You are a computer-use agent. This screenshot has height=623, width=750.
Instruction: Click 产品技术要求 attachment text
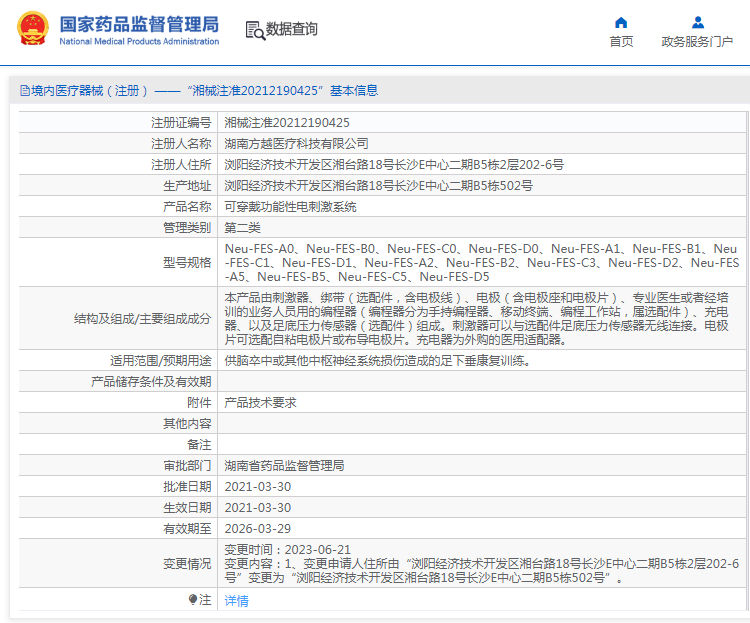pos(260,403)
